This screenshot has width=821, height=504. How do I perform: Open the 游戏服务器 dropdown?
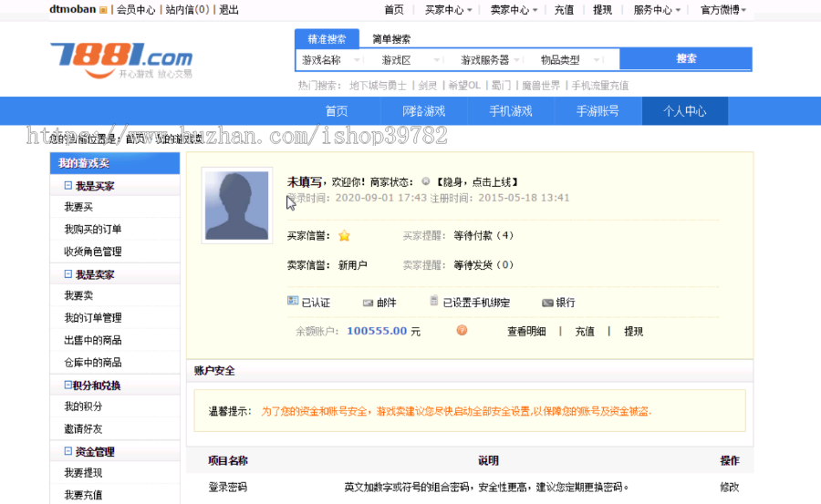pyautogui.click(x=491, y=60)
